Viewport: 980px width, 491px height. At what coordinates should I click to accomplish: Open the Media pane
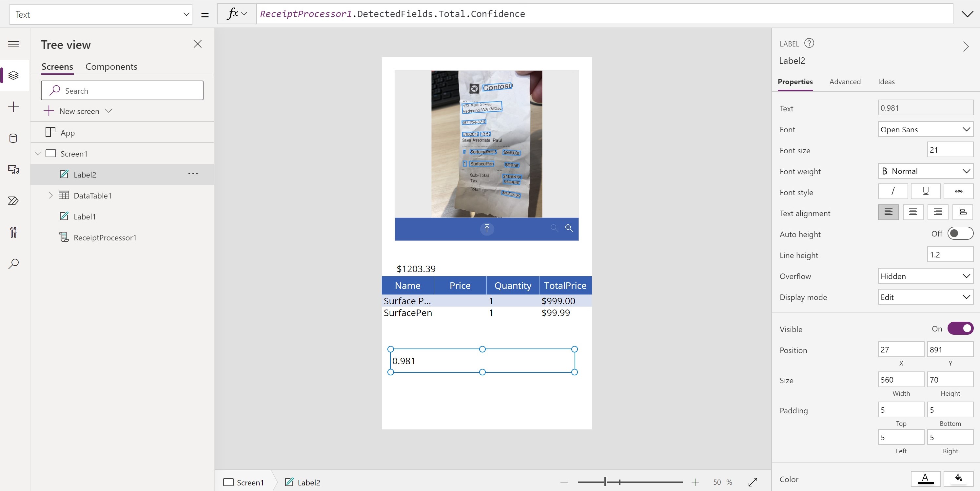14,170
